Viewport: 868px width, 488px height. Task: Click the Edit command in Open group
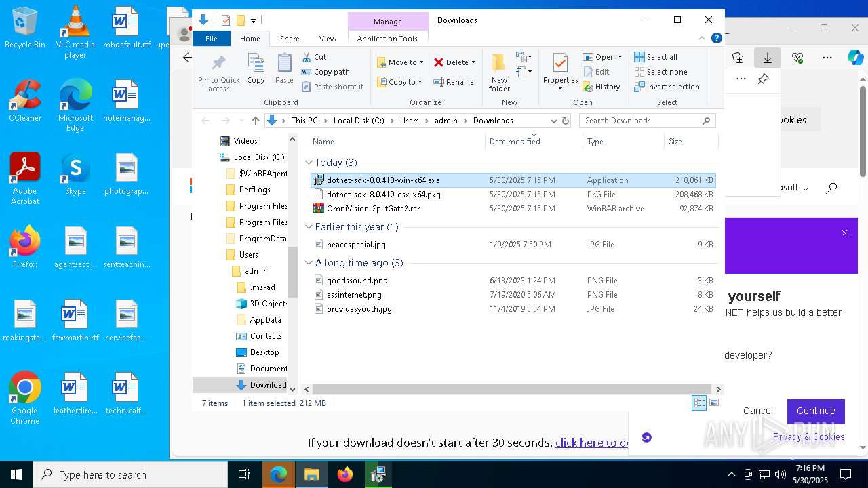point(595,72)
